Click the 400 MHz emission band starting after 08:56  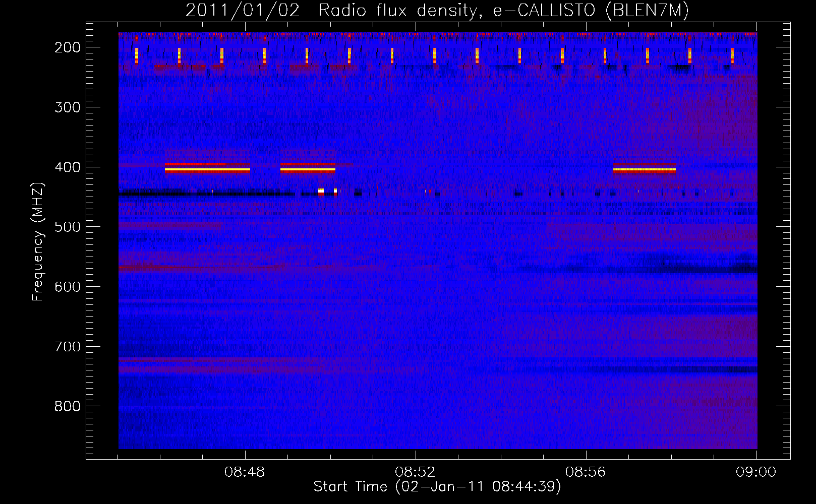644,168
